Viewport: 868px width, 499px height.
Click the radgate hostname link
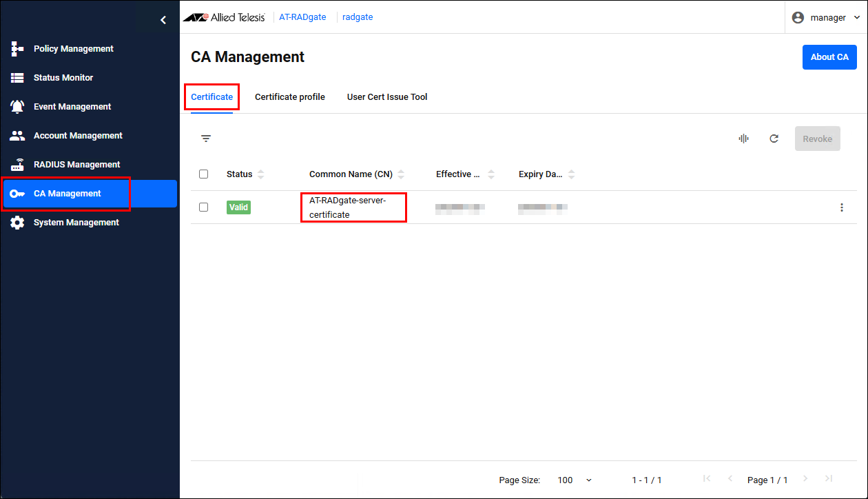pyautogui.click(x=358, y=17)
